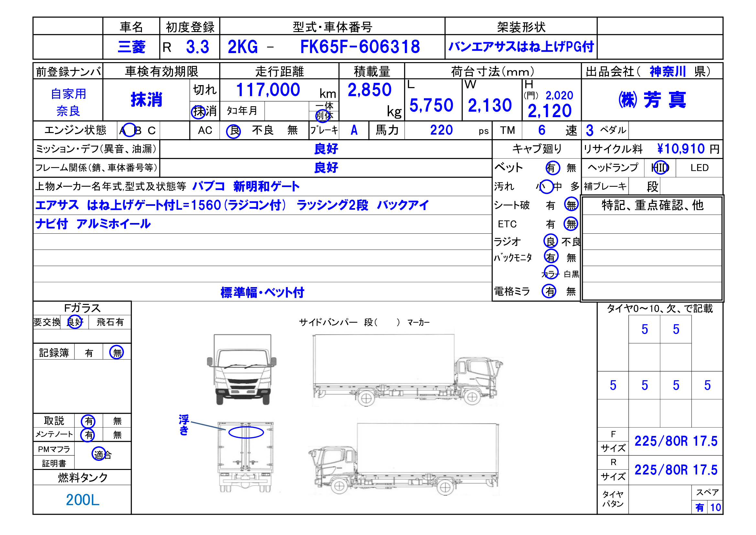Click the circled "有" in the メンテノート row
Image resolution: width=756 pixels, height=535 pixels.
pyautogui.click(x=88, y=435)
